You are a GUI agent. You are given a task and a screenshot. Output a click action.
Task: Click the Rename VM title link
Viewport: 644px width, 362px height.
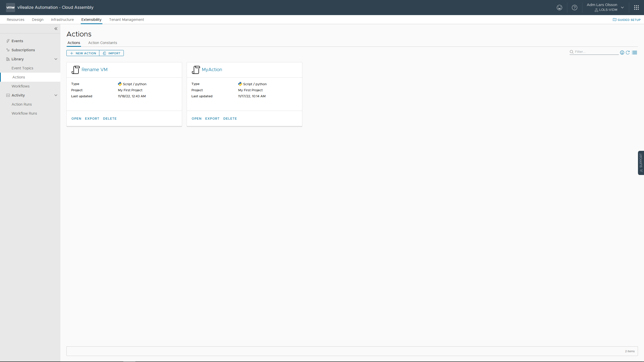(94, 70)
